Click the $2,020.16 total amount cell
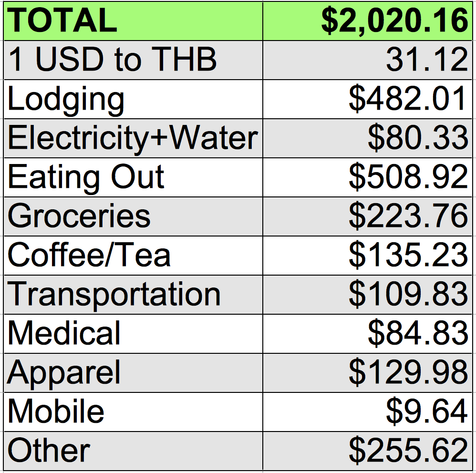 (366, 21)
